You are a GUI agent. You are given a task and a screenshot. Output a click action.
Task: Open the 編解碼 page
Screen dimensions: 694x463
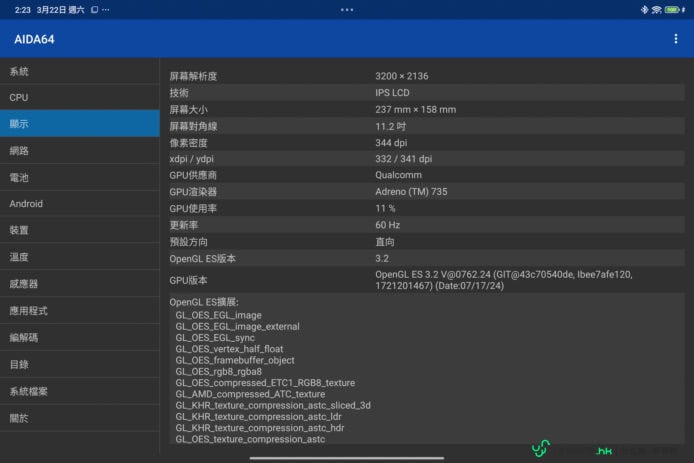(79, 338)
